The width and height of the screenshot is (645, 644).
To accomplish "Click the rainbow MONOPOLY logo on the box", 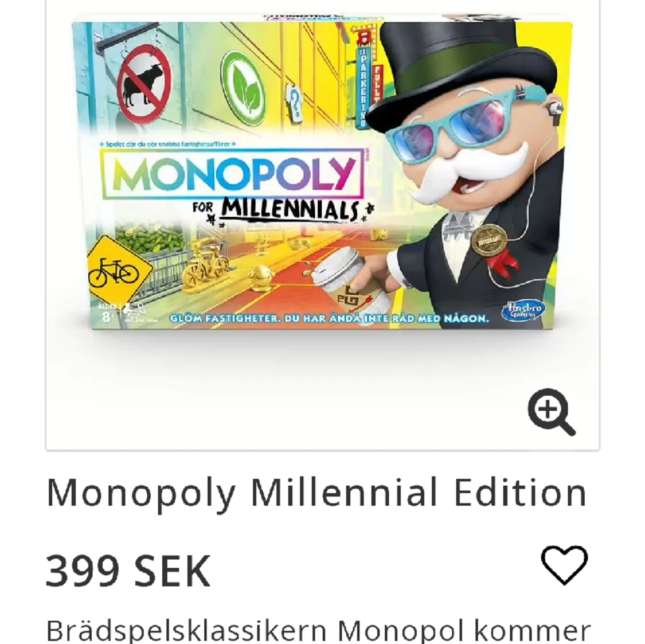I will [x=233, y=174].
